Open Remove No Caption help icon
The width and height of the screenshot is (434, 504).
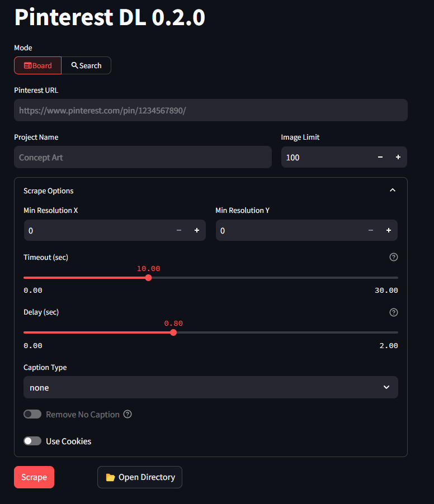(128, 415)
